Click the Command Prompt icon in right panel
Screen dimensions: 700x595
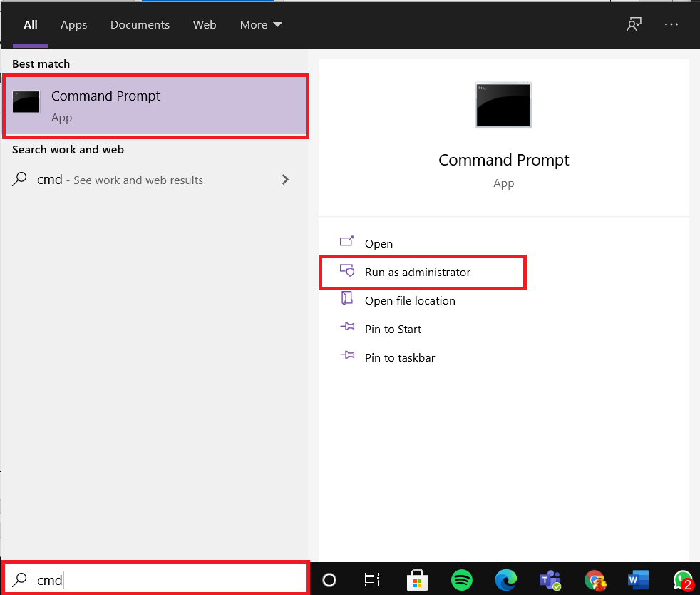point(503,105)
